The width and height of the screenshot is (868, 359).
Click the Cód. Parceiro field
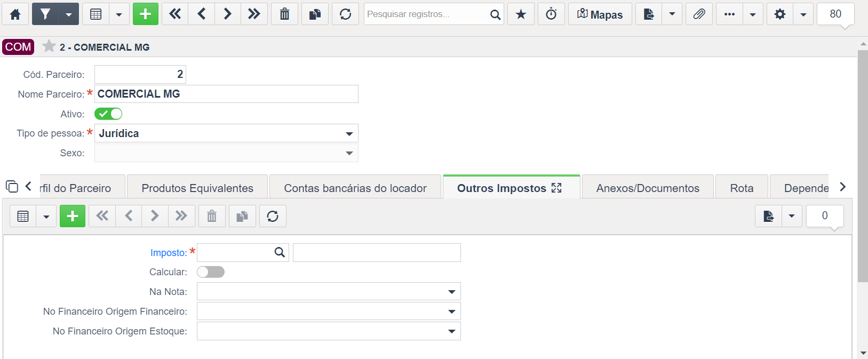coord(140,74)
